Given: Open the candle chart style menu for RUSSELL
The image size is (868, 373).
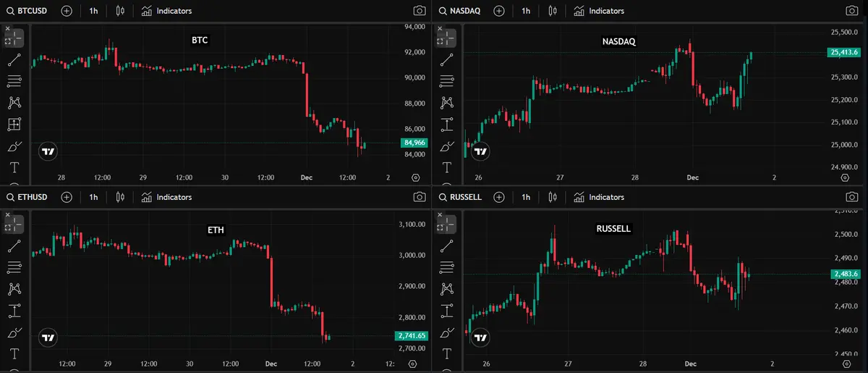Looking at the screenshot, I should click(x=553, y=197).
